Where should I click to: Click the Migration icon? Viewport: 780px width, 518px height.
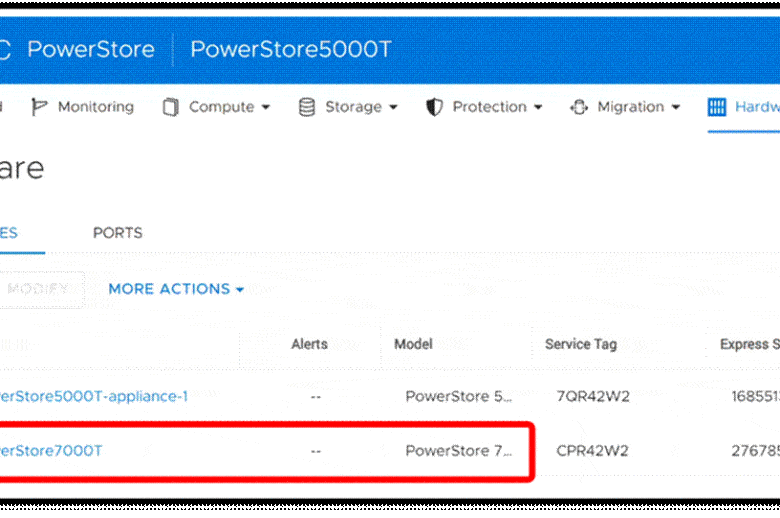(579, 107)
